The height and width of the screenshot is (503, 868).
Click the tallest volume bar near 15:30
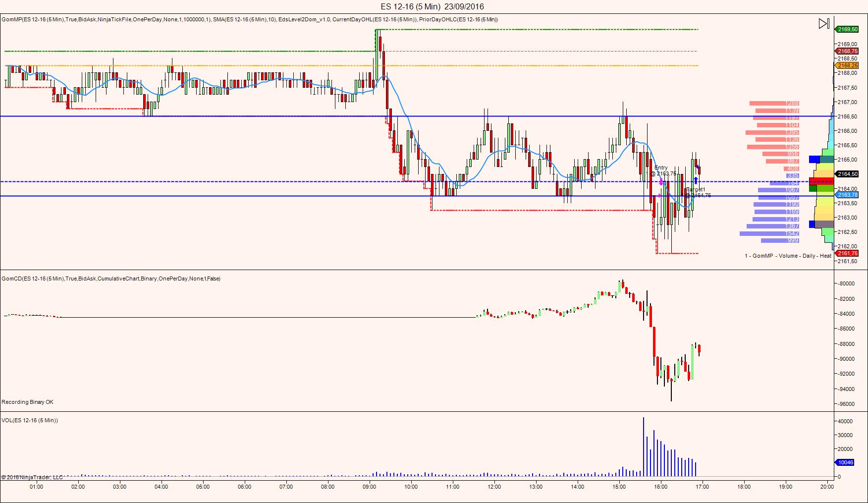coord(643,447)
